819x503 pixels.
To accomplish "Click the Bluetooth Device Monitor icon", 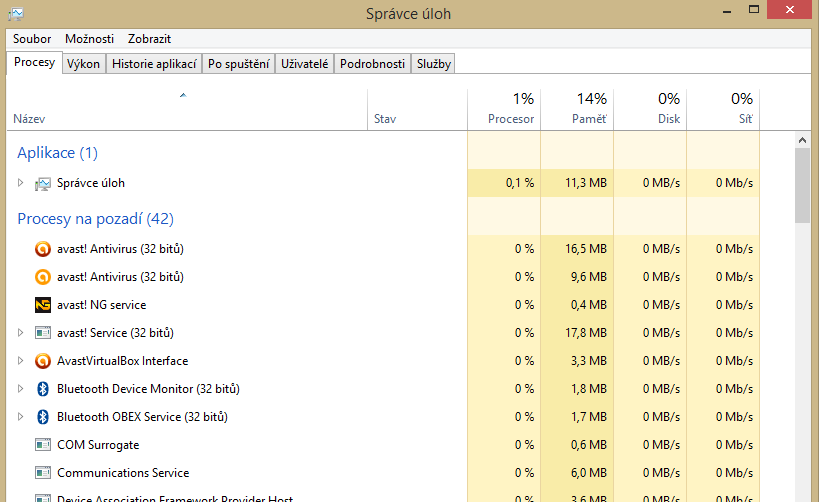I will (43, 389).
